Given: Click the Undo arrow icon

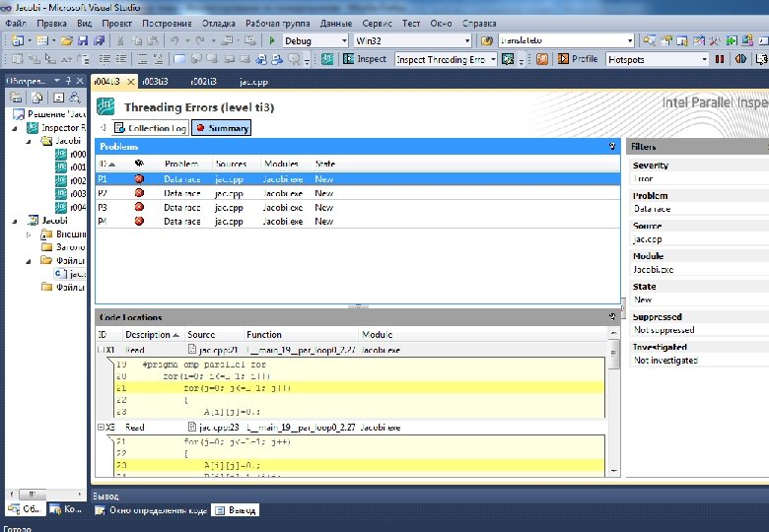Looking at the screenshot, I should pyautogui.click(x=175, y=40).
